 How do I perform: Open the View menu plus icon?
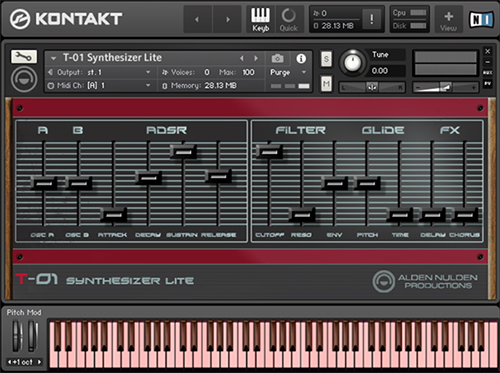[x=448, y=19]
